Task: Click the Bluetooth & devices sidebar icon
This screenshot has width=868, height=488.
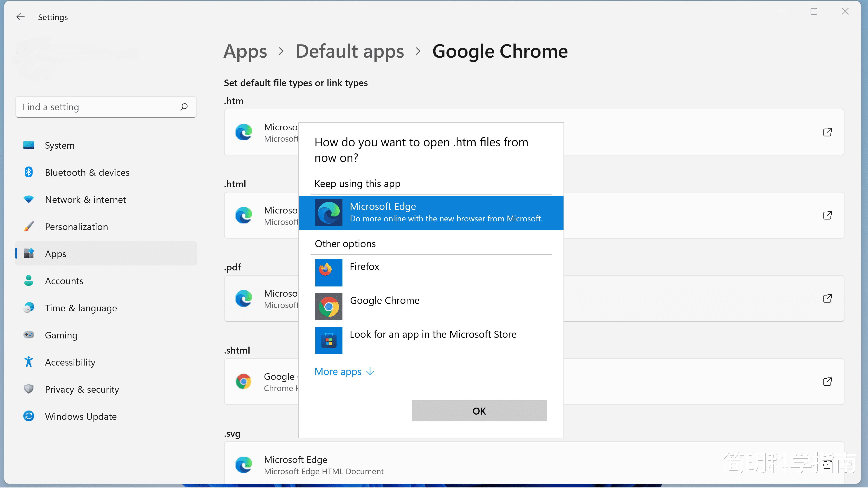Action: pos(29,172)
